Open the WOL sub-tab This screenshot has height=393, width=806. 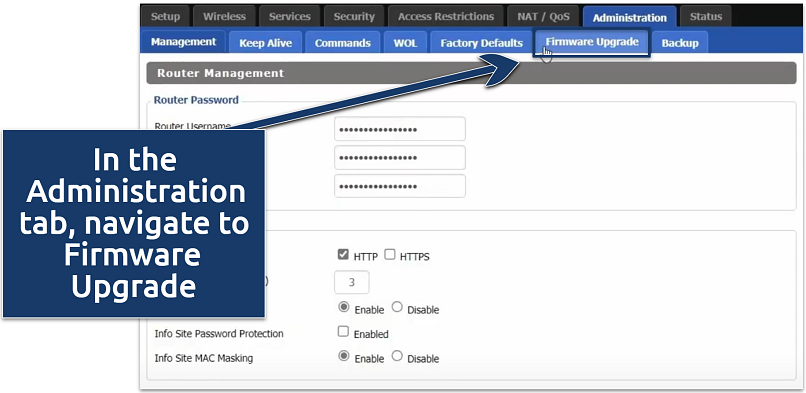click(x=405, y=43)
